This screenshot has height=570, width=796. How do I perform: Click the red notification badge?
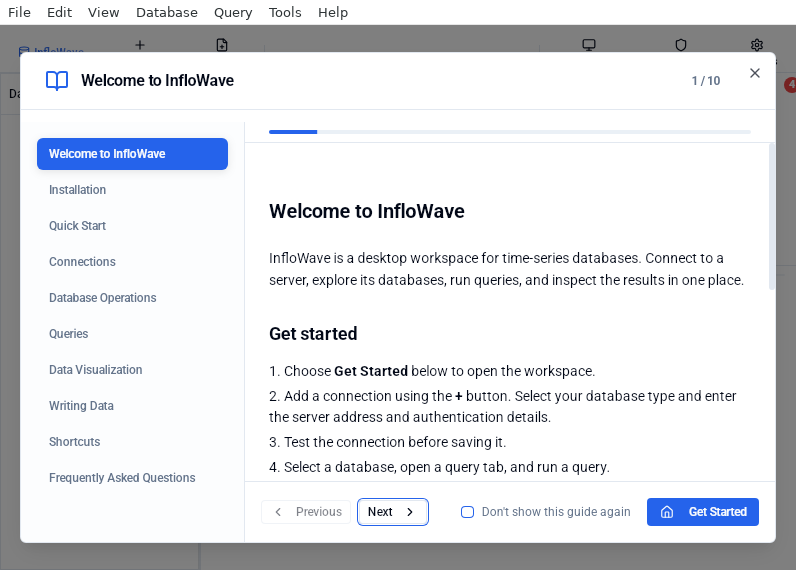[x=790, y=85]
